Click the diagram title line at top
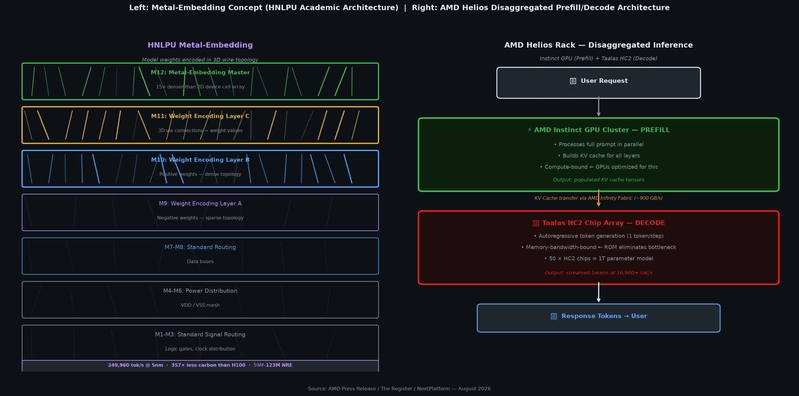This screenshot has width=799, height=396. 400,8
